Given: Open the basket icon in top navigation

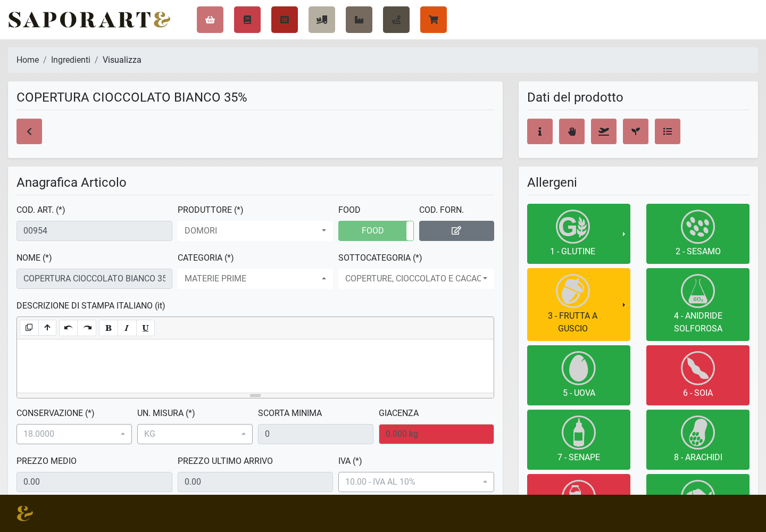Looking at the screenshot, I should click(210, 20).
